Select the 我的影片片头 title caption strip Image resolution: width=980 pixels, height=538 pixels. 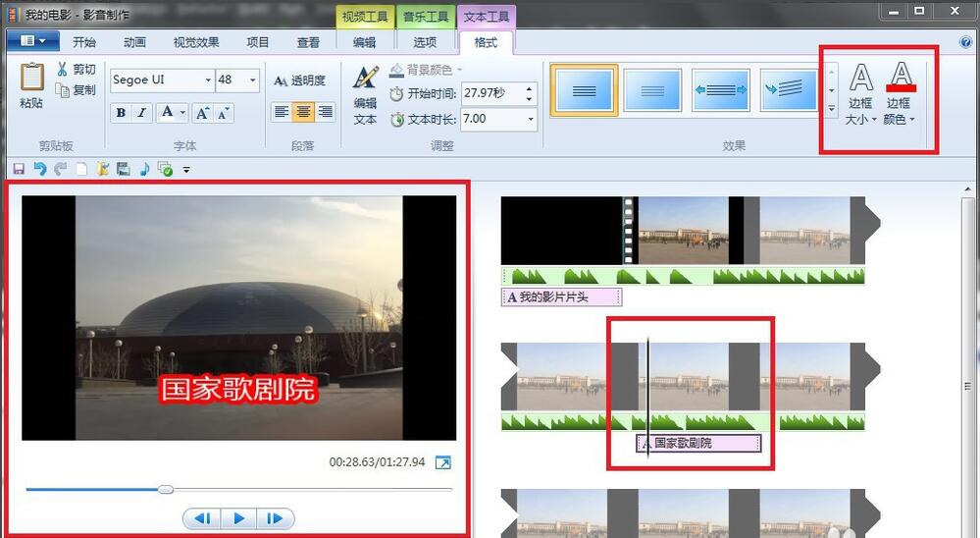pos(562,297)
